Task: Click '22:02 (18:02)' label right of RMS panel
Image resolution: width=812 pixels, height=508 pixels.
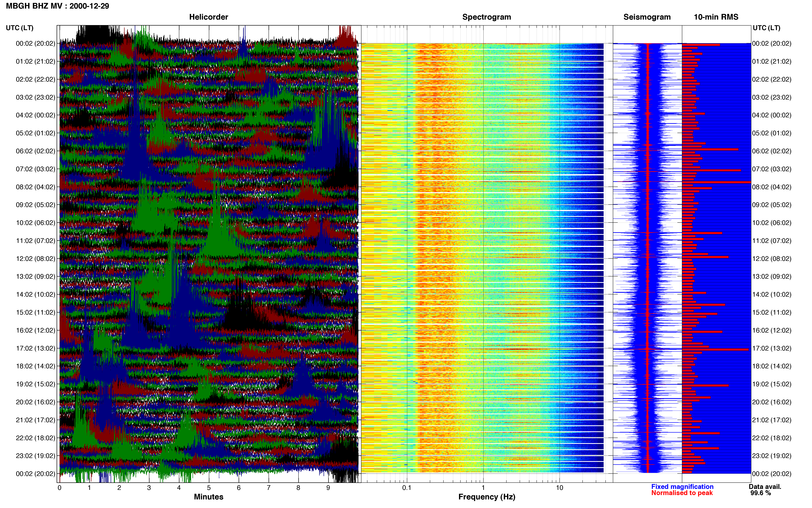Action: point(772,438)
